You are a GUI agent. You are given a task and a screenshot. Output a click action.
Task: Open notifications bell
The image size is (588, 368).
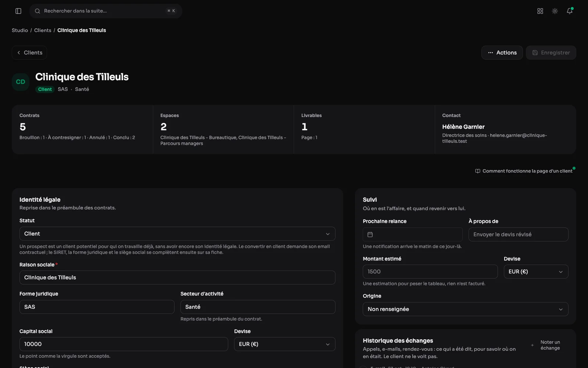pyautogui.click(x=570, y=11)
